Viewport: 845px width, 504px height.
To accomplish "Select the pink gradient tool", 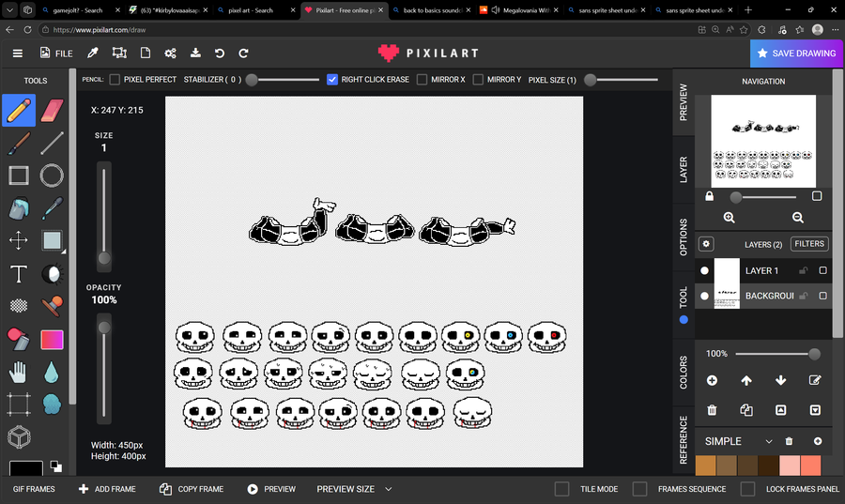I will (52, 340).
